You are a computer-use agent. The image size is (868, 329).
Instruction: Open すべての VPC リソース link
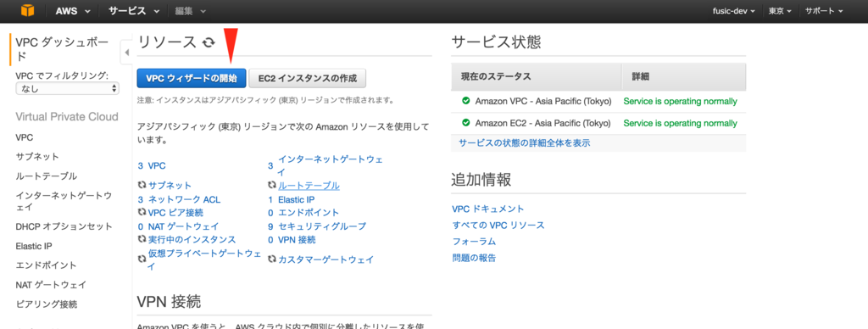point(498,225)
